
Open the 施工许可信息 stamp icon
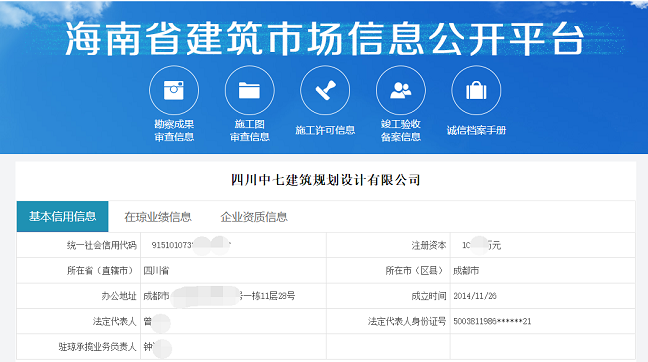(325, 90)
